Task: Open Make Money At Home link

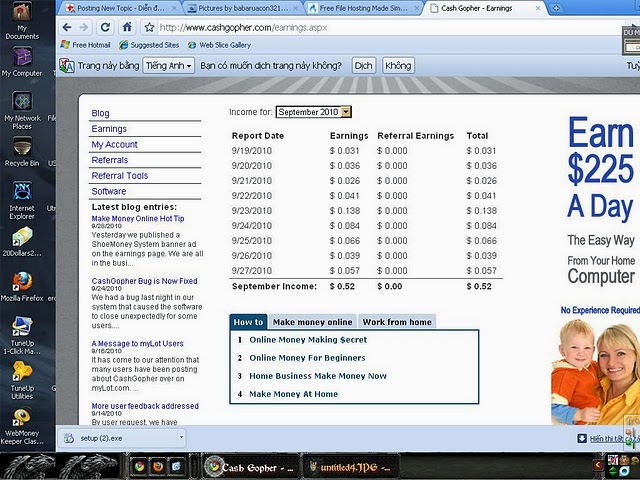Action: point(293,394)
